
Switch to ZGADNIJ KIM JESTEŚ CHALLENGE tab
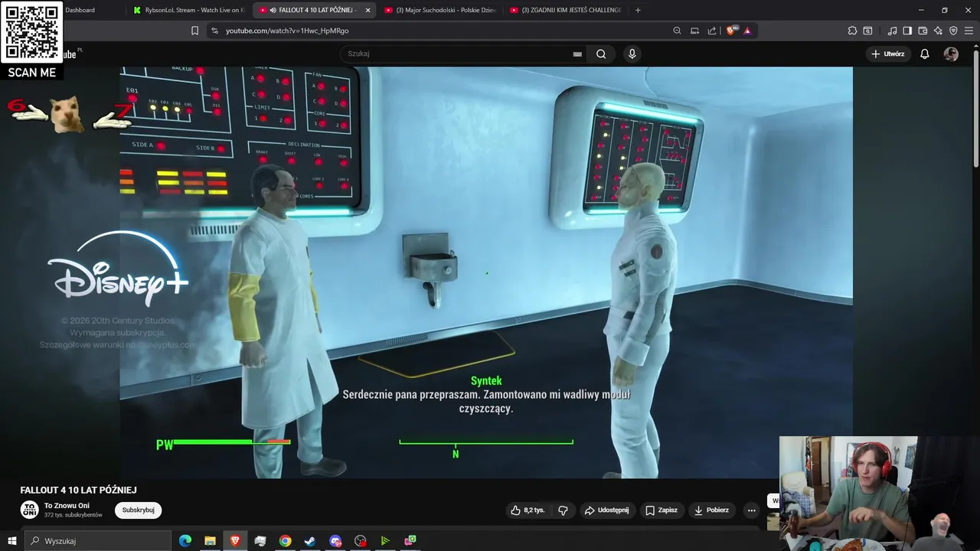coord(567,10)
